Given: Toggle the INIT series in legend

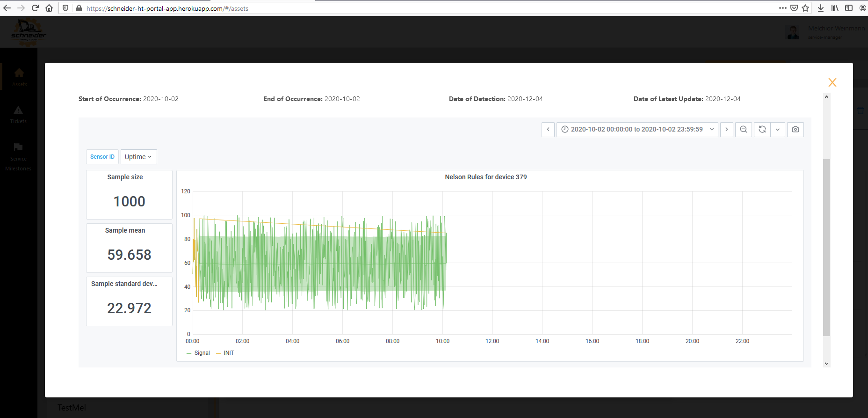Looking at the screenshot, I should 228,353.
